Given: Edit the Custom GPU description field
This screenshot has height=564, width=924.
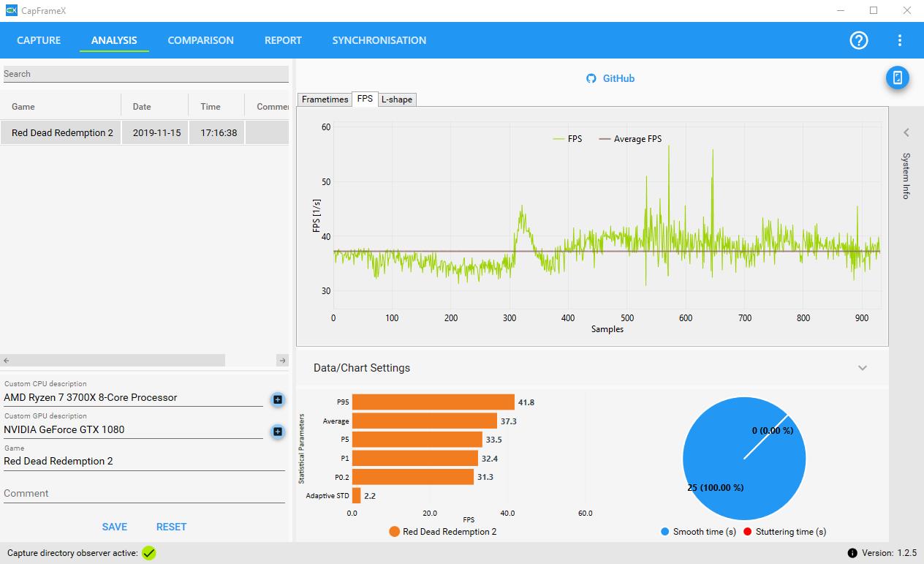Looking at the screenshot, I should [x=133, y=429].
